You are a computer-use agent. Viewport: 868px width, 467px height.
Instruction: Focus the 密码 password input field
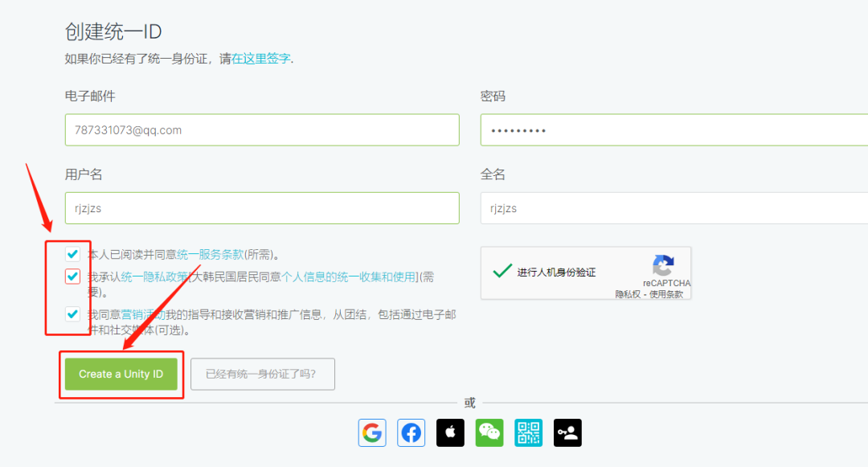click(674, 130)
